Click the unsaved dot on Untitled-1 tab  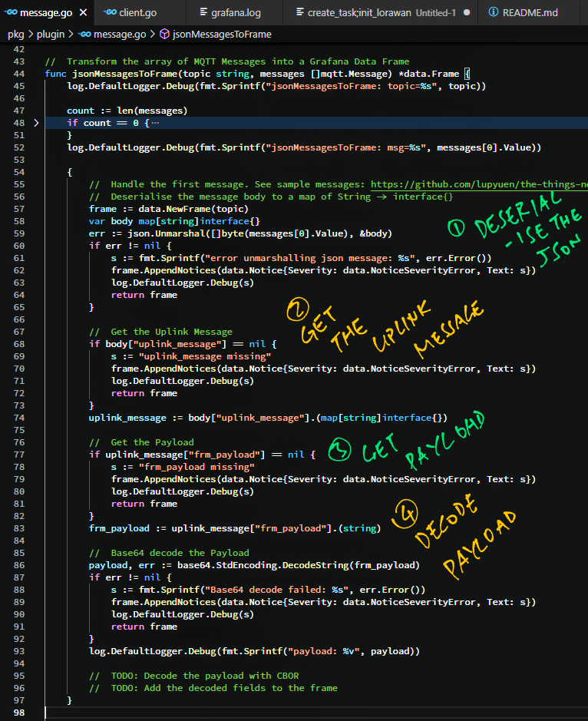(x=467, y=13)
